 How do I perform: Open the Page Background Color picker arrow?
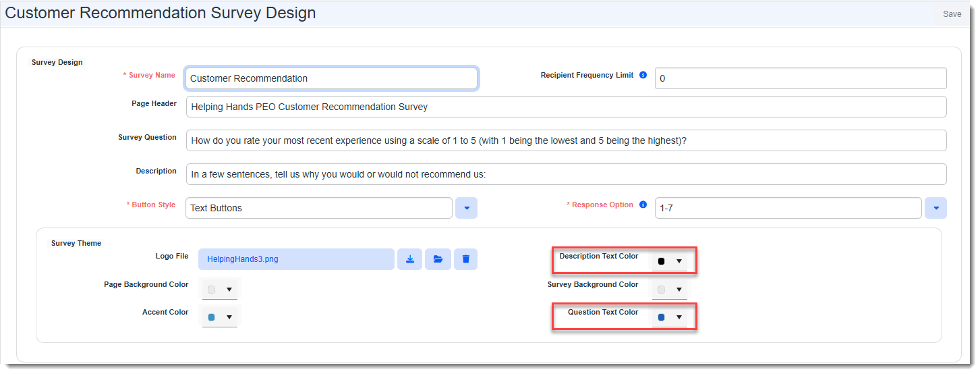click(229, 290)
